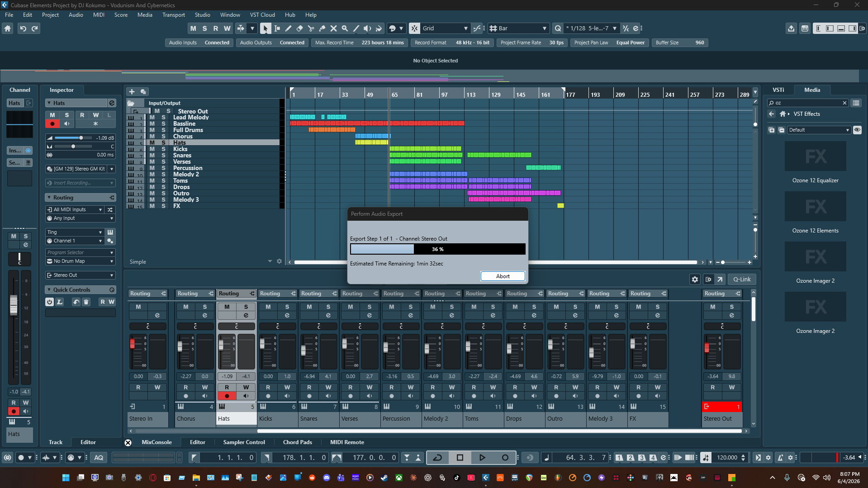The image size is (868, 488).
Task: Open Export Audio icon in toolbar
Action: 791,28
